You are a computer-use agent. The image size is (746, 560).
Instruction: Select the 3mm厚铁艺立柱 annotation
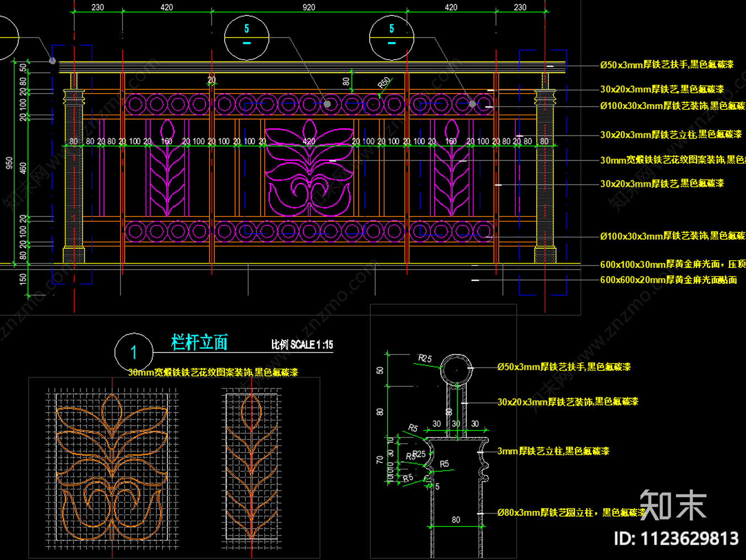[553, 451]
